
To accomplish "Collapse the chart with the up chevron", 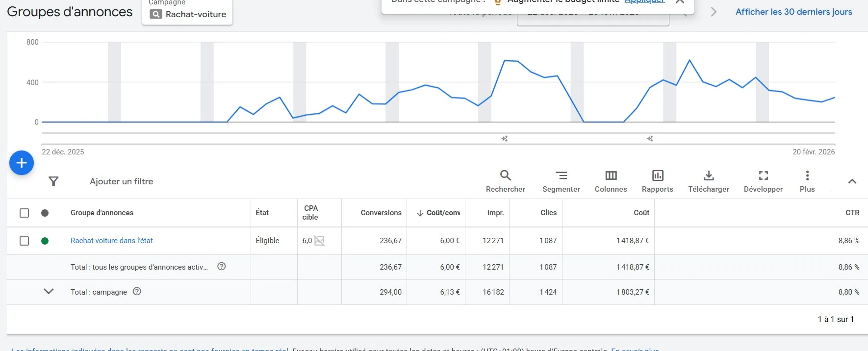I will point(852,181).
